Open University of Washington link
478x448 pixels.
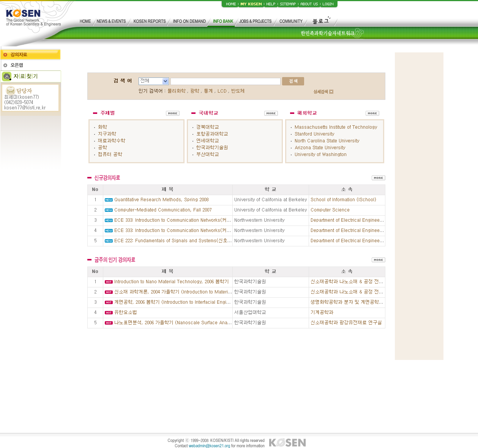point(321,155)
